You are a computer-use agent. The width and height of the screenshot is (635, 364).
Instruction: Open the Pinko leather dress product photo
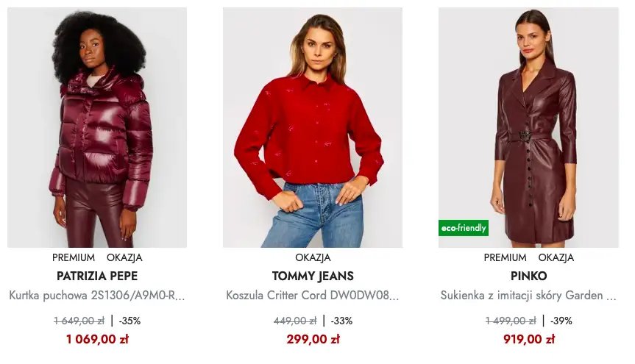[528, 127]
